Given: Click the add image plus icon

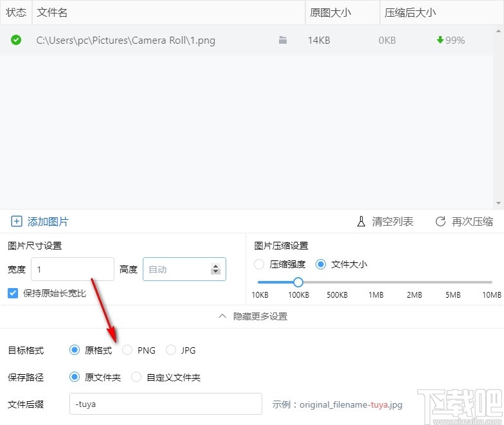Looking at the screenshot, I should pos(17,221).
